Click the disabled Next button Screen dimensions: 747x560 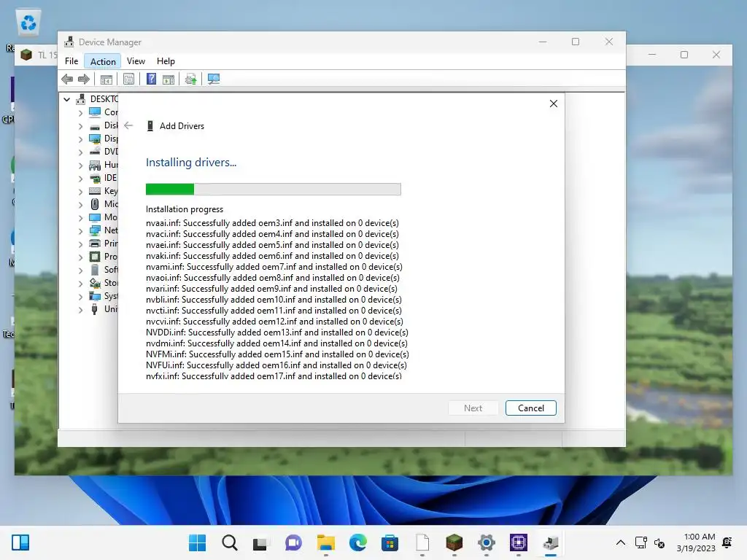click(x=473, y=408)
